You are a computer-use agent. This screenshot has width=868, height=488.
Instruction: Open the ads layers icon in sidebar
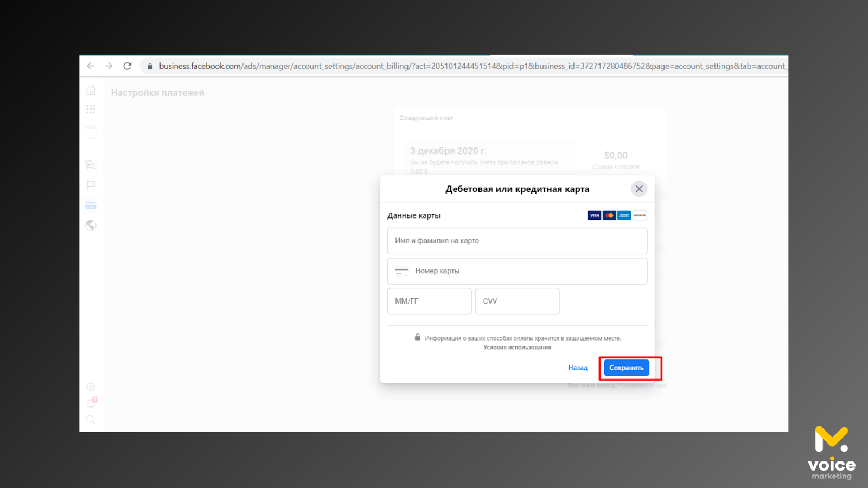click(91, 165)
